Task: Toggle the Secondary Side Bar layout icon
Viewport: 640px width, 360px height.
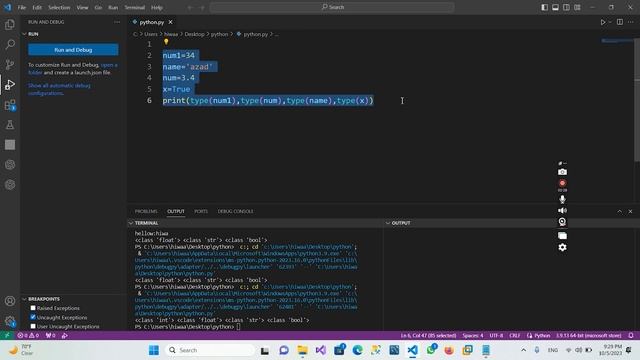Action: click(x=567, y=7)
